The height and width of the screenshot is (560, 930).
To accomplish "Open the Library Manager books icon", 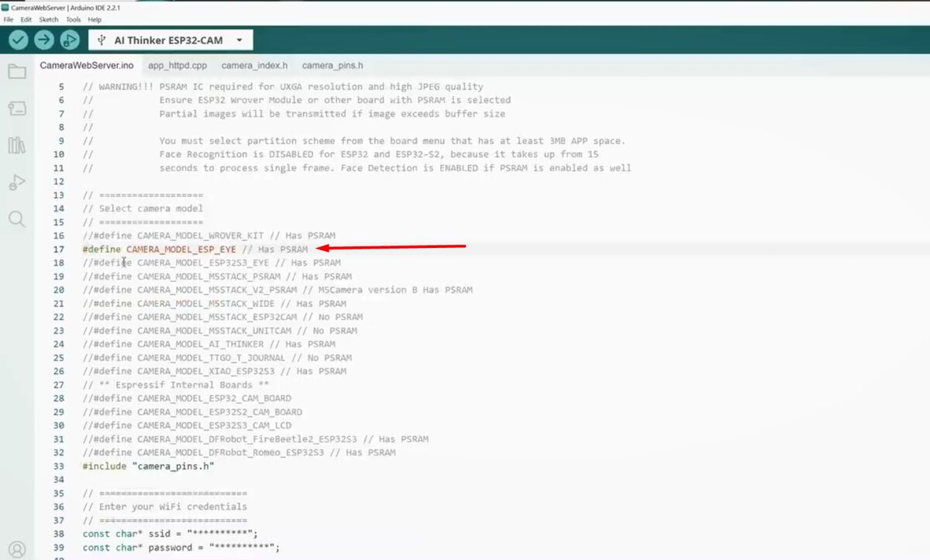I will pyautogui.click(x=16, y=145).
